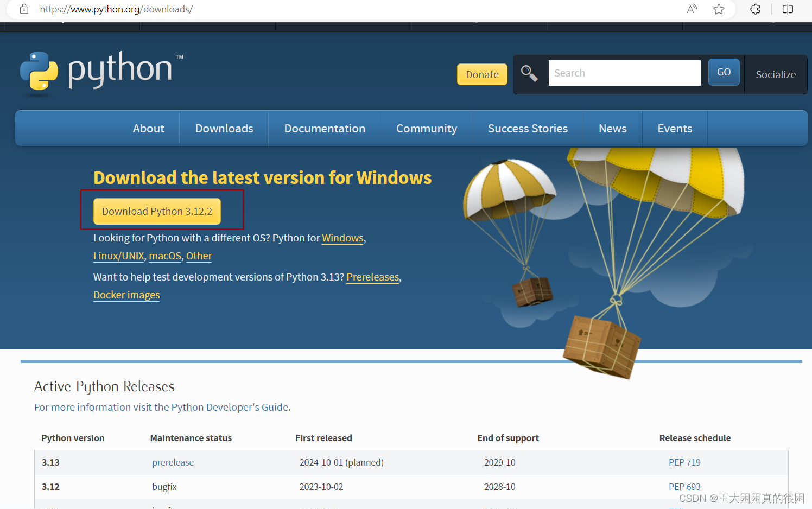Open browser Extensions puzzle icon

(x=755, y=9)
